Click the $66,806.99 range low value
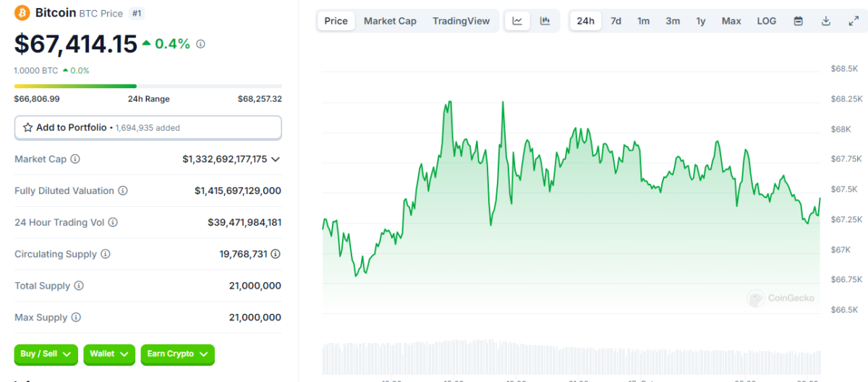Screen dimensions: 868x382 tap(37, 99)
